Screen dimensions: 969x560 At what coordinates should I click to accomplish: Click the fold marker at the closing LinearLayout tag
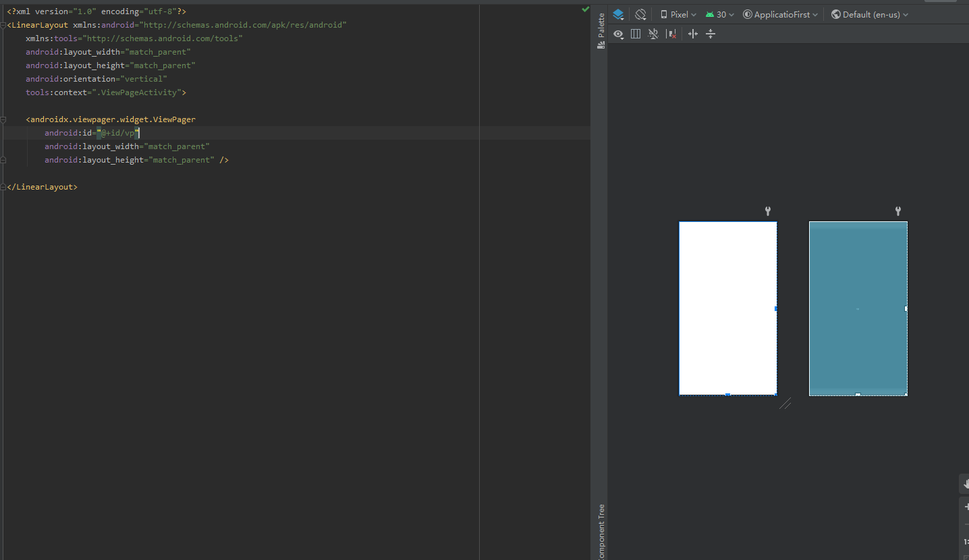tap(3, 187)
